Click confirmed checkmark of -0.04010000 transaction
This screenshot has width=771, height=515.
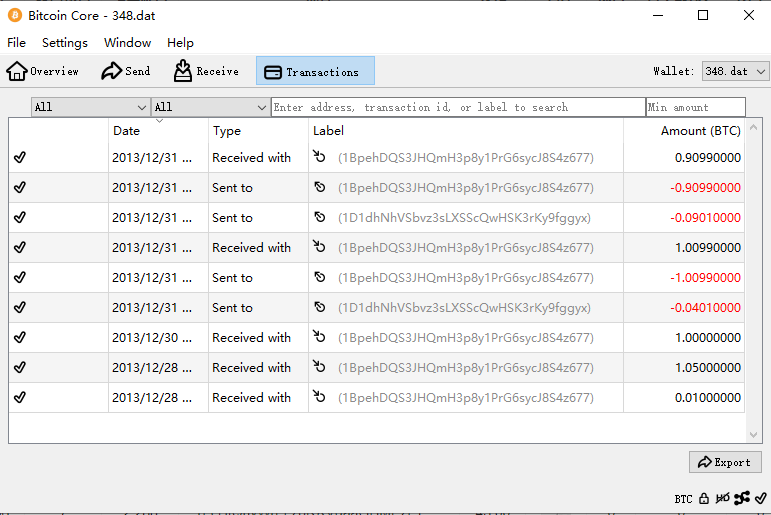(20, 307)
